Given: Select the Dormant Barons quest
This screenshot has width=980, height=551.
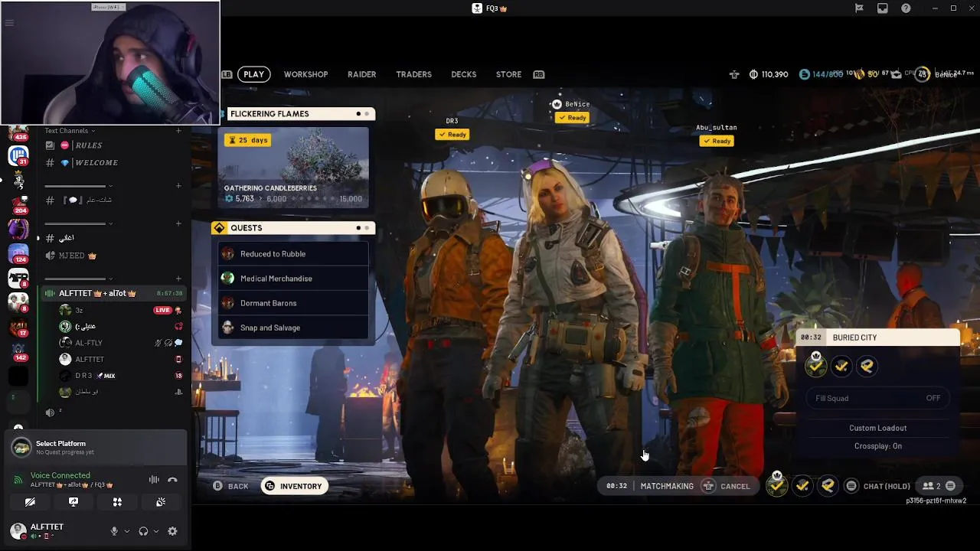Looking at the screenshot, I should (x=293, y=303).
